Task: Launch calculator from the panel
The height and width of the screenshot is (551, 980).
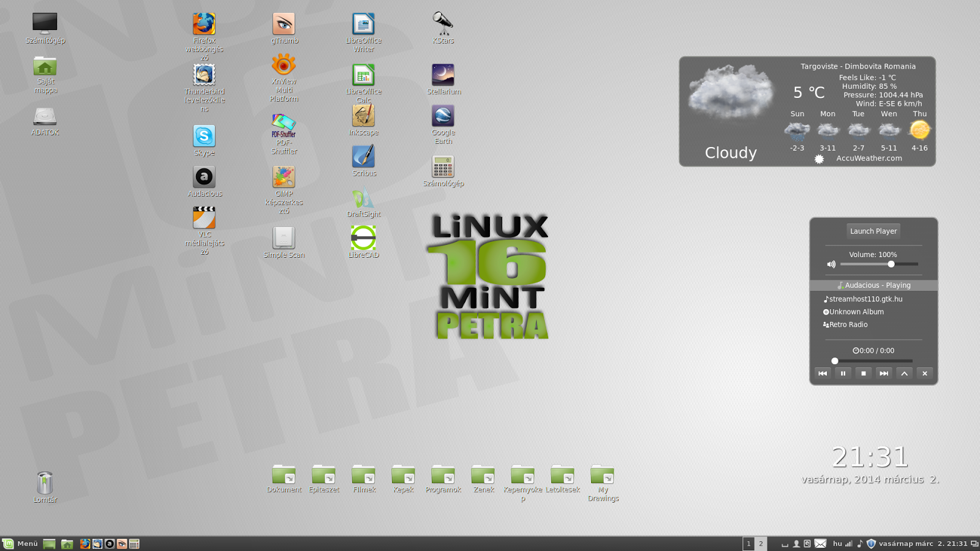Action: 134,544
